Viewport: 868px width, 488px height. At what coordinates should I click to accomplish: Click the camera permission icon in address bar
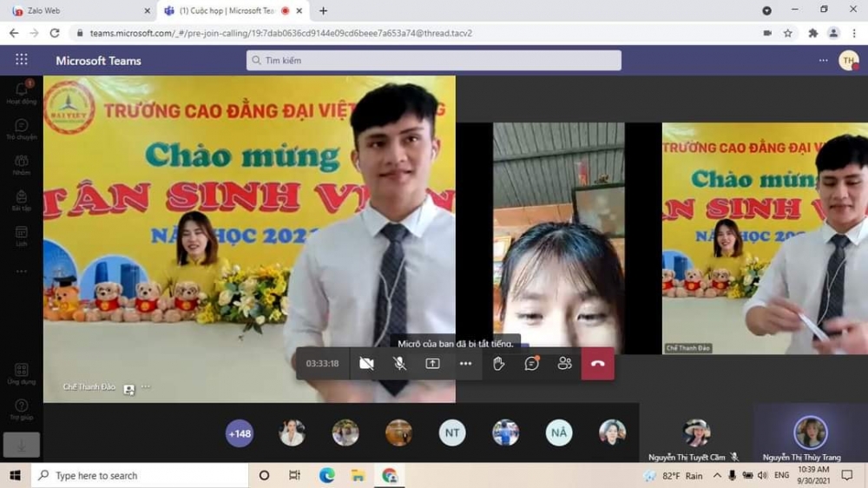[x=767, y=33]
